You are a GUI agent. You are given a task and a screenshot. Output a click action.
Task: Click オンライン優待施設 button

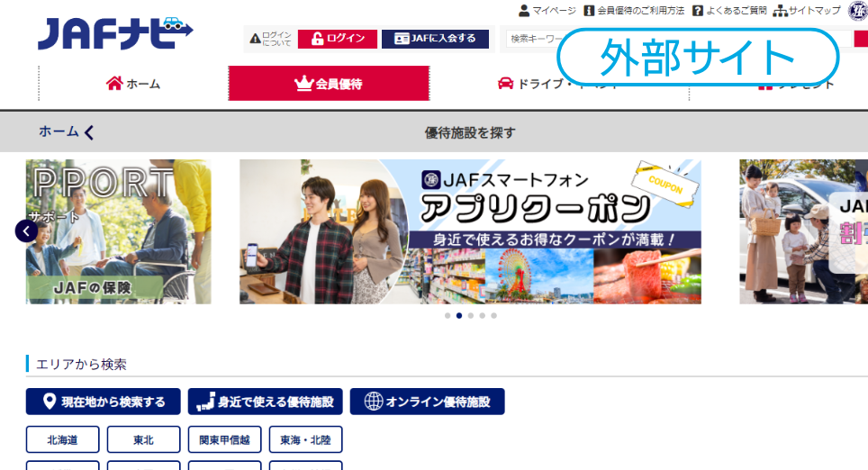(428, 402)
